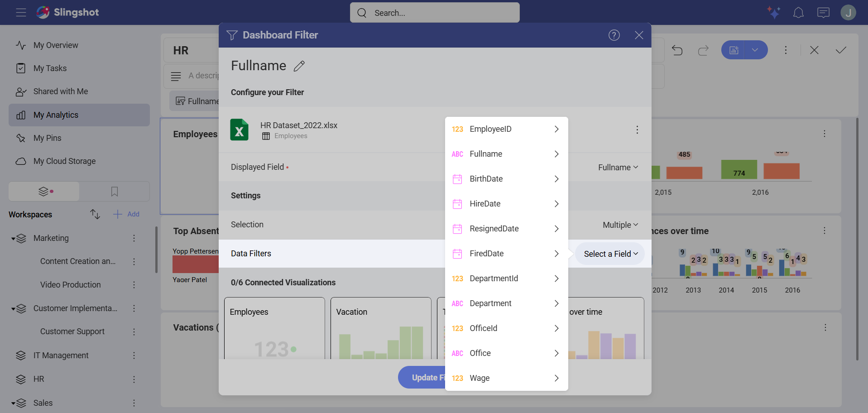Screen dimensions: 868x413
Task: Open the dashboard editor overflow menu
Action: [786, 50]
